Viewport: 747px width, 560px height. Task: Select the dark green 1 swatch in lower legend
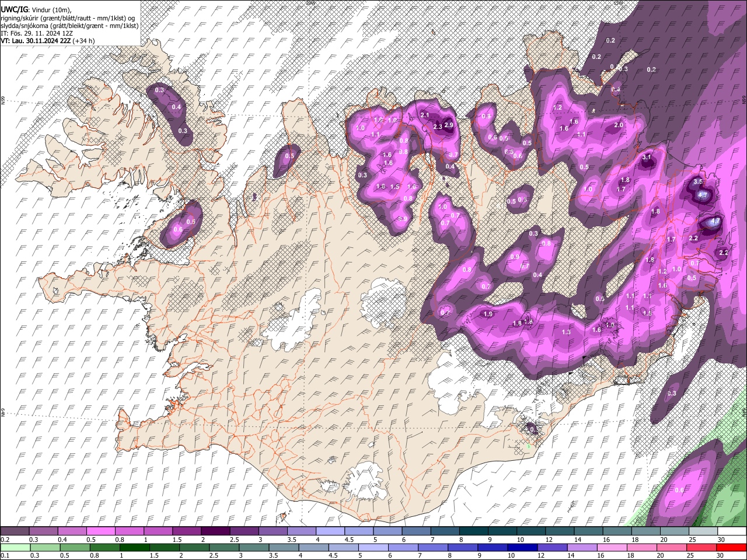click(134, 547)
